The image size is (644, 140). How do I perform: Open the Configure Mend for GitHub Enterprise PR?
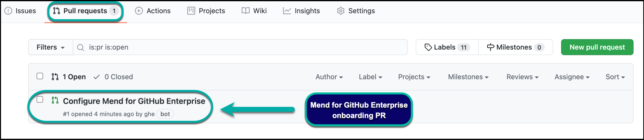134,101
